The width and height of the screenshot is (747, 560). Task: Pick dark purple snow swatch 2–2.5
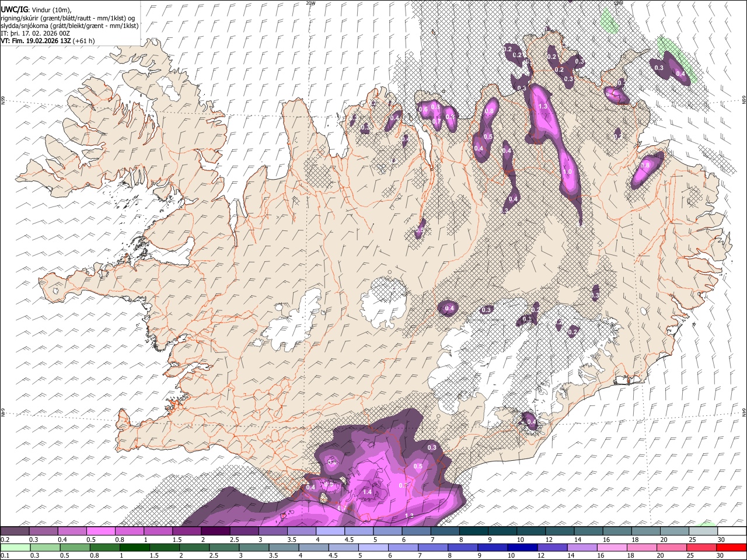pyautogui.click(x=215, y=531)
